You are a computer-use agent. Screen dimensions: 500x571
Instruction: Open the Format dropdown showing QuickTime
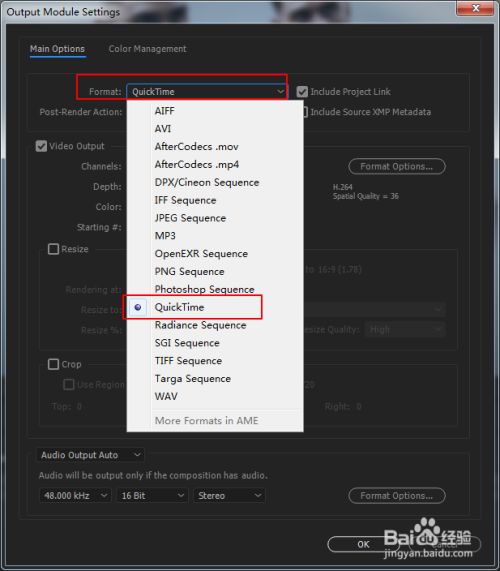tap(206, 92)
